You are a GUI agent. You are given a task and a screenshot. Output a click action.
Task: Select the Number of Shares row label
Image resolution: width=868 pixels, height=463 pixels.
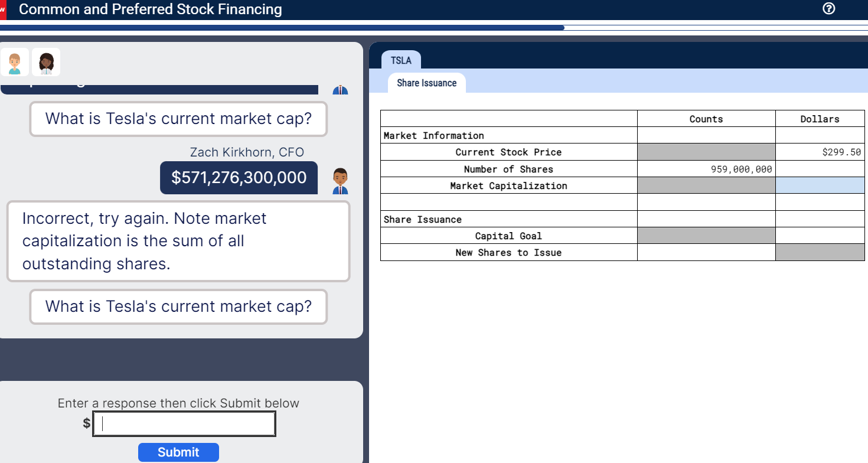tap(509, 169)
